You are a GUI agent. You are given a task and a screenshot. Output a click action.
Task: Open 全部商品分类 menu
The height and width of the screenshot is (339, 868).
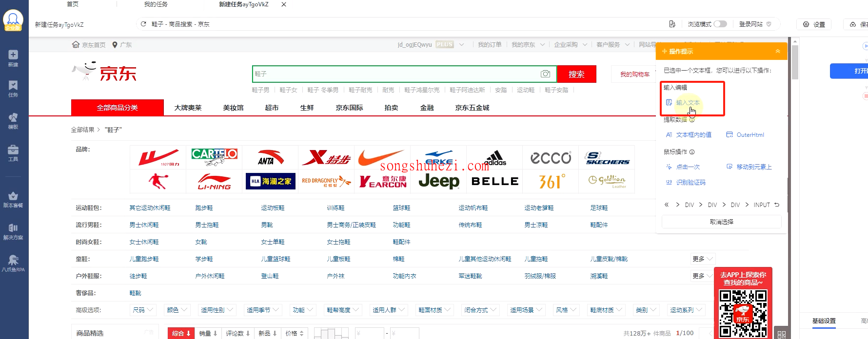coord(118,108)
